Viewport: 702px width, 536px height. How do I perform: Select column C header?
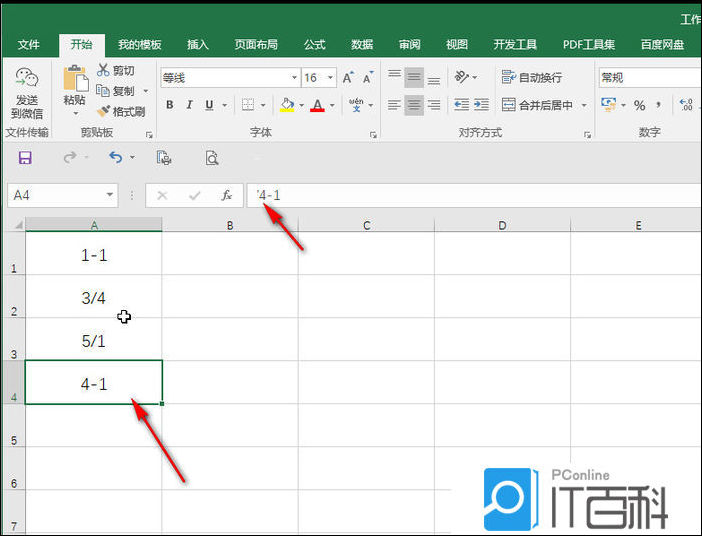(x=366, y=225)
